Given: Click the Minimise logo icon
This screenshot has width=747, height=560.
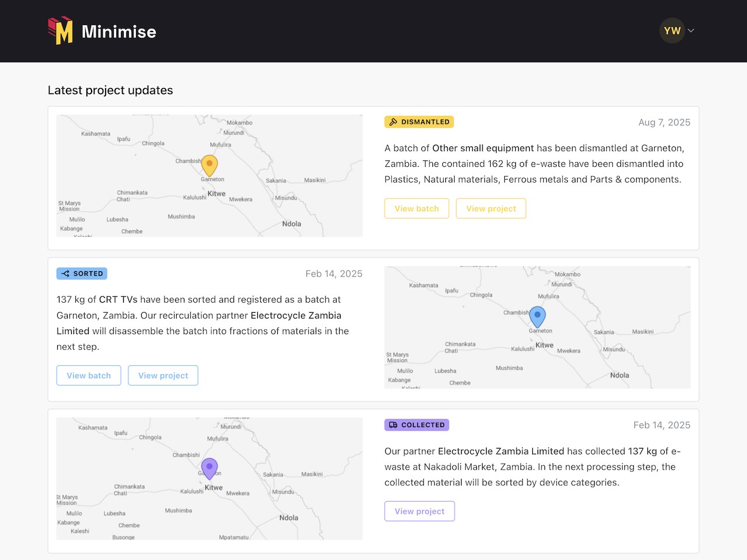Looking at the screenshot, I should click(x=61, y=30).
